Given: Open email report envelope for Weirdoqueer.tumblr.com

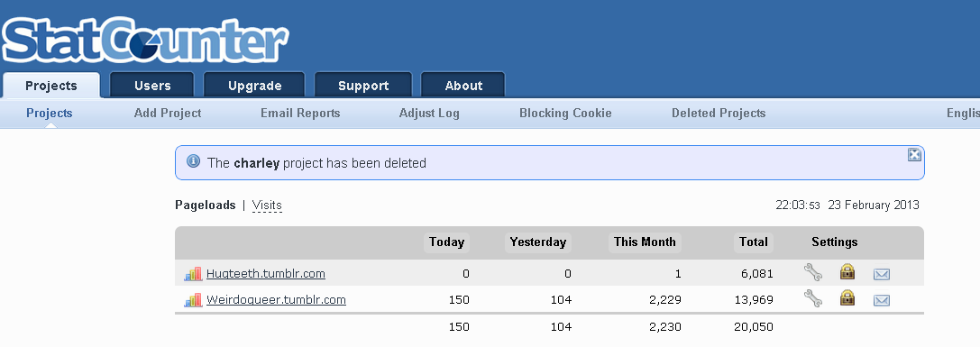Looking at the screenshot, I should click(881, 300).
